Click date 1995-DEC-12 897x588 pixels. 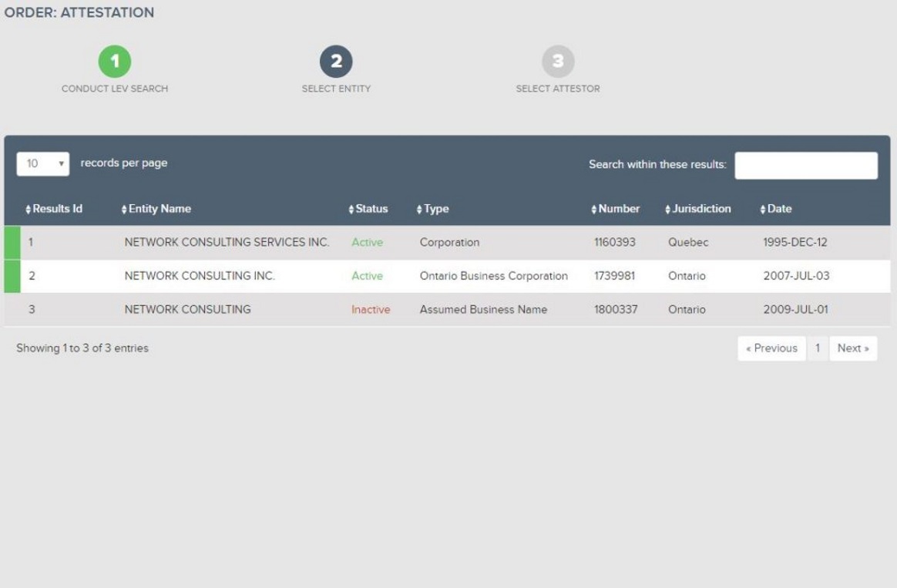pos(795,242)
